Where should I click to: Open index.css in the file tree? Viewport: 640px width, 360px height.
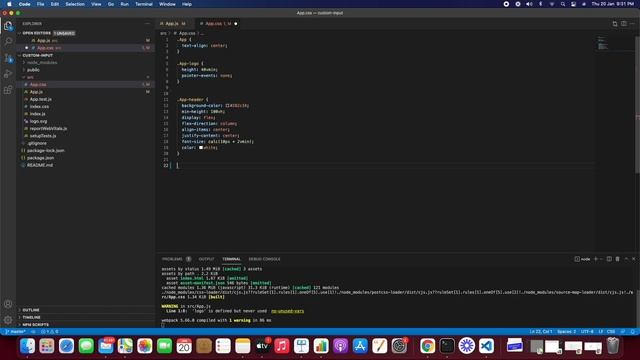[39, 107]
